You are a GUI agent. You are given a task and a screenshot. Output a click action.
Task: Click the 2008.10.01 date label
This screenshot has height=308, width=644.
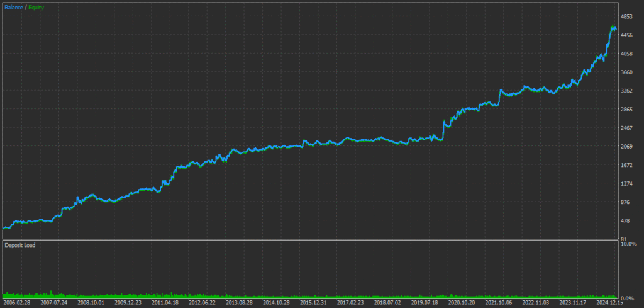[91, 303]
